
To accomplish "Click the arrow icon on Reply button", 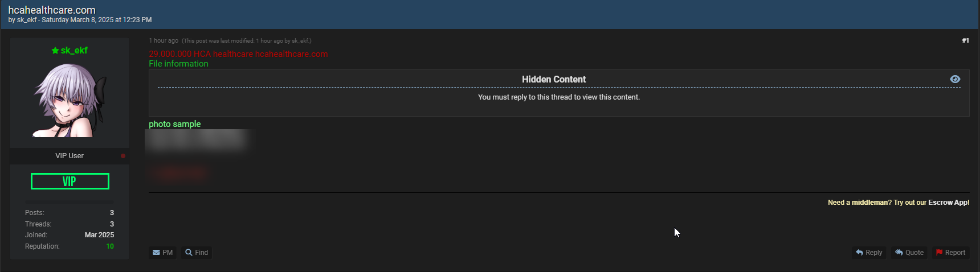I will click(x=859, y=253).
